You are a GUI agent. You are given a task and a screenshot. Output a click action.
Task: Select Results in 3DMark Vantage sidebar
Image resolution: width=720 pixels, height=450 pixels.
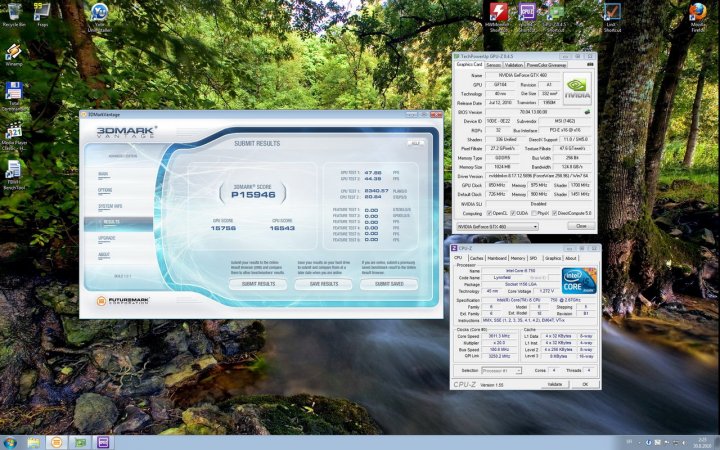tap(118, 222)
